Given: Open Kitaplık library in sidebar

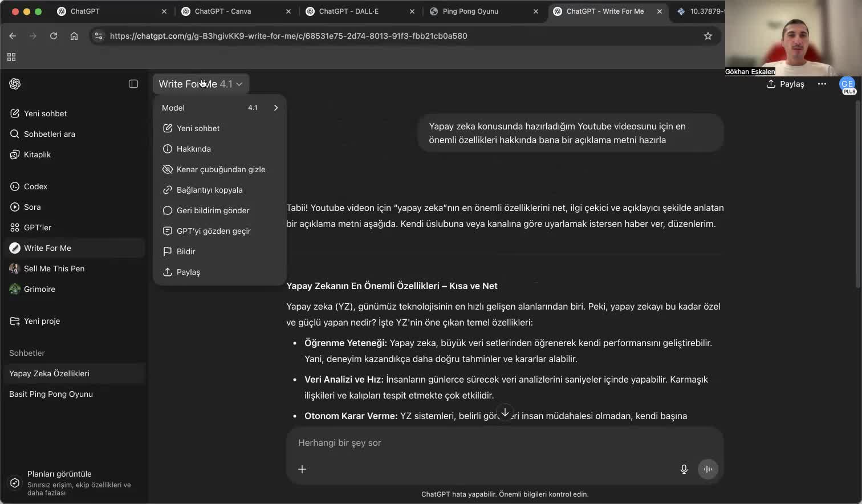Looking at the screenshot, I should 74,155.
